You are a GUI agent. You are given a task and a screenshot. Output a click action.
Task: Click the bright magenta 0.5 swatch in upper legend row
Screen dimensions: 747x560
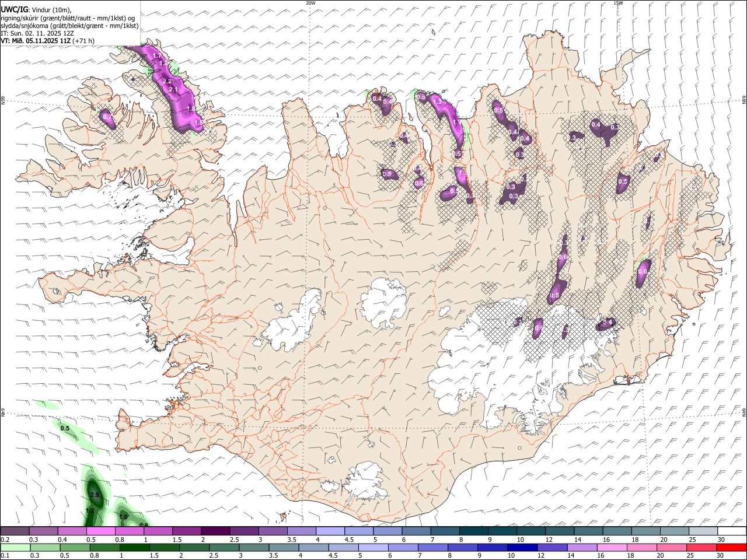tap(100, 531)
